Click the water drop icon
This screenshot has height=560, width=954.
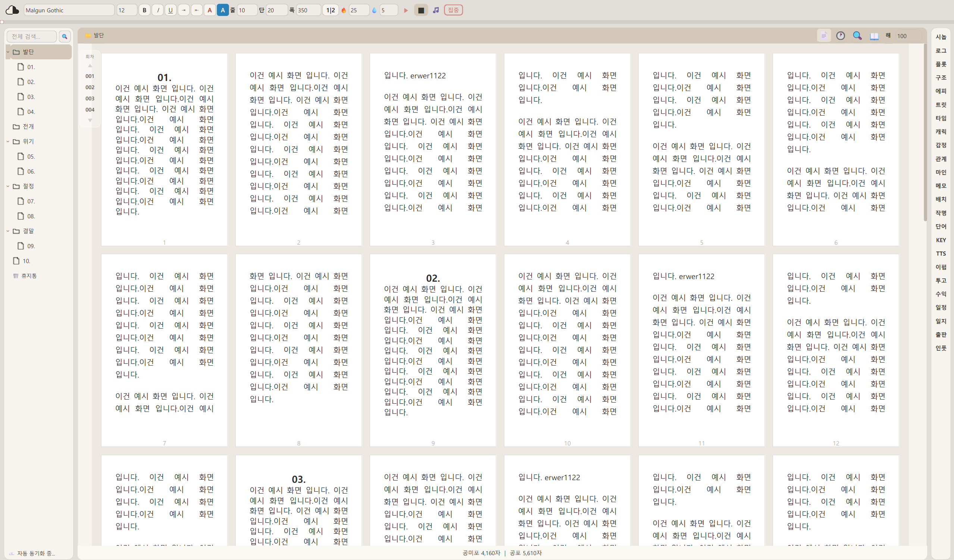375,10
